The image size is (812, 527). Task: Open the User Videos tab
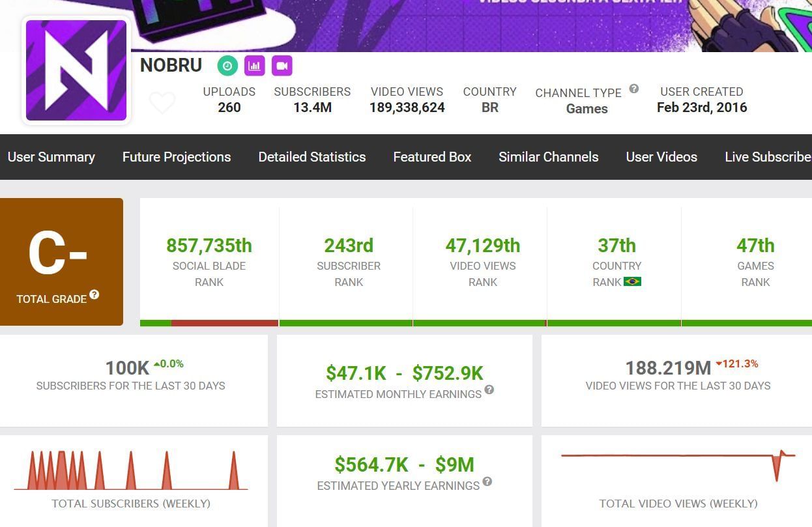click(x=661, y=157)
